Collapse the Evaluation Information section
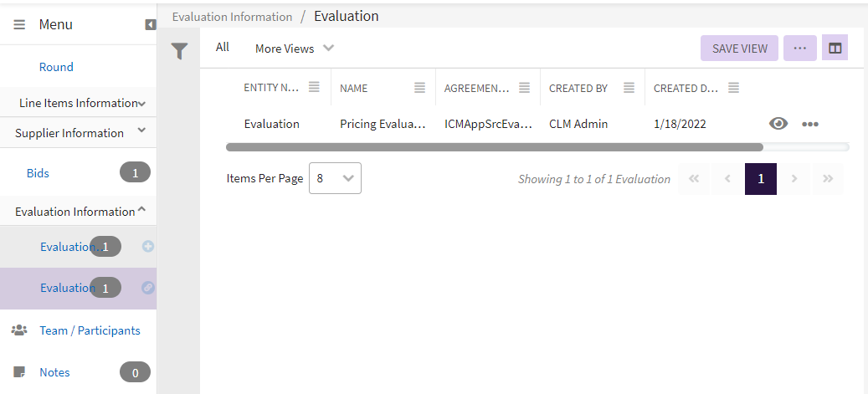868x394 pixels. tap(141, 211)
